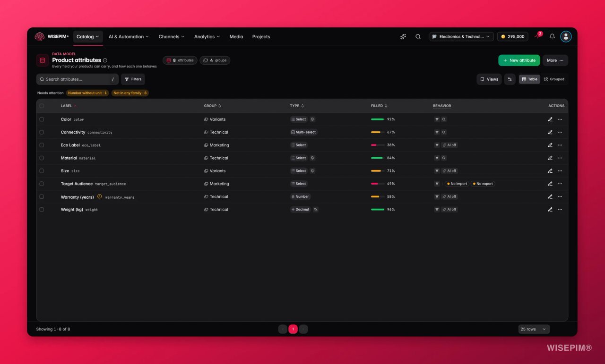This screenshot has height=364, width=605.
Task: Open saved Views button
Action: [489, 79]
